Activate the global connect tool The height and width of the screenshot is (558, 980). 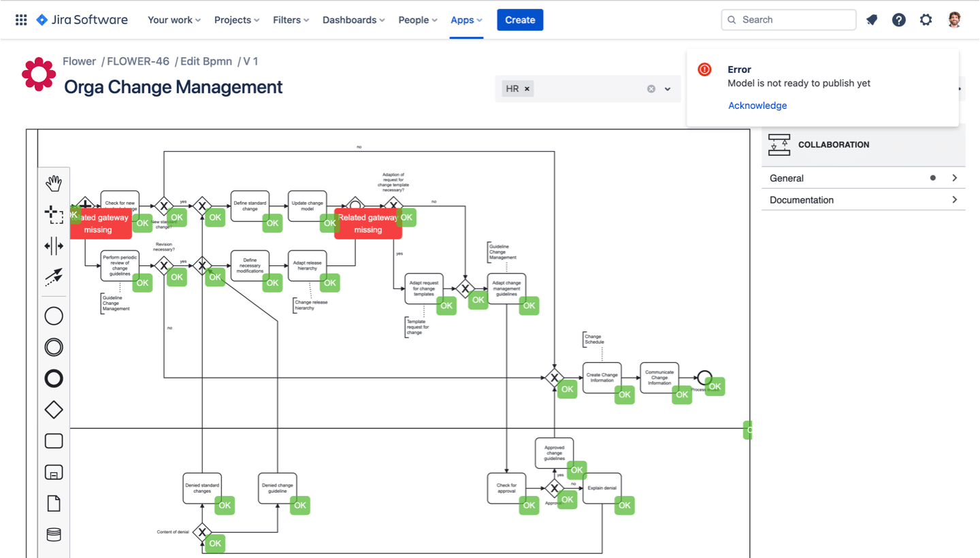[x=53, y=276]
